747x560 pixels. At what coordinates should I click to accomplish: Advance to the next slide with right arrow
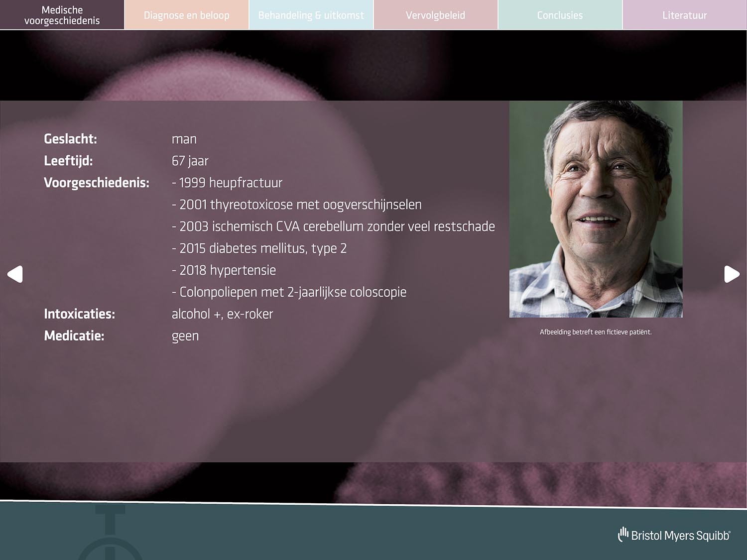(732, 274)
